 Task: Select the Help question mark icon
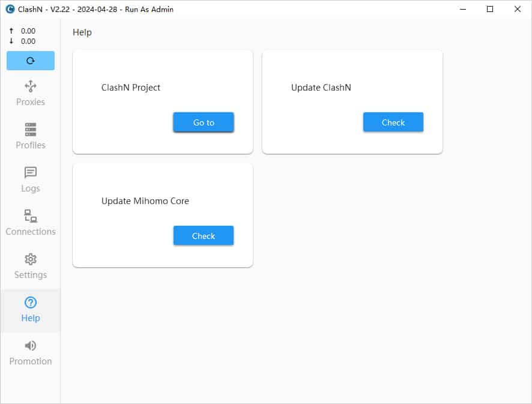(30, 302)
